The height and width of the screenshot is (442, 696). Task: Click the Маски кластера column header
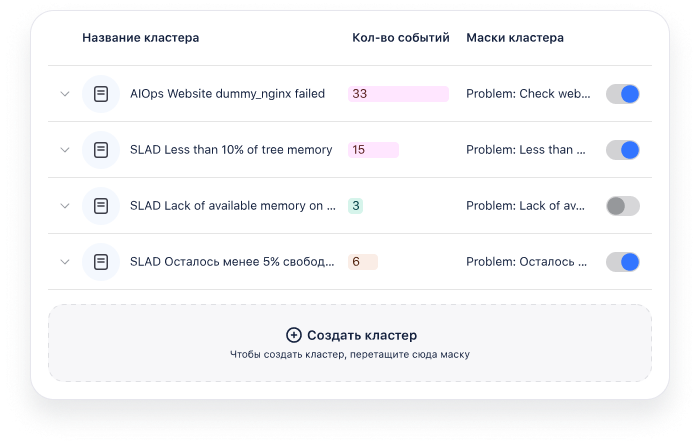(x=515, y=38)
